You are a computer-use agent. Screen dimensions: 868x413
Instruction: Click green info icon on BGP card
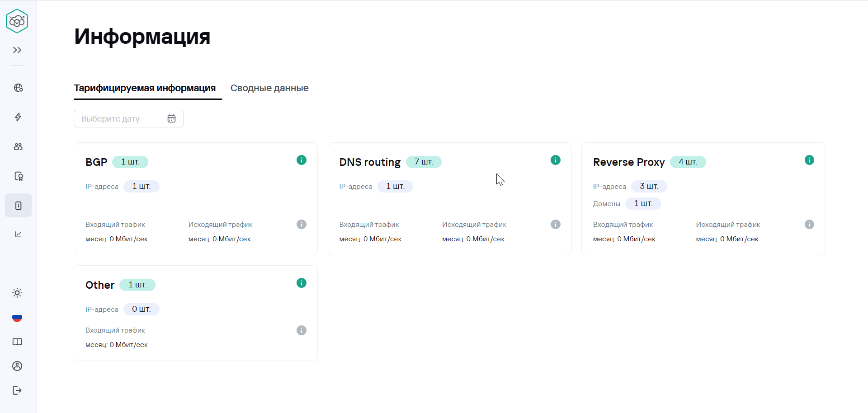click(x=302, y=160)
